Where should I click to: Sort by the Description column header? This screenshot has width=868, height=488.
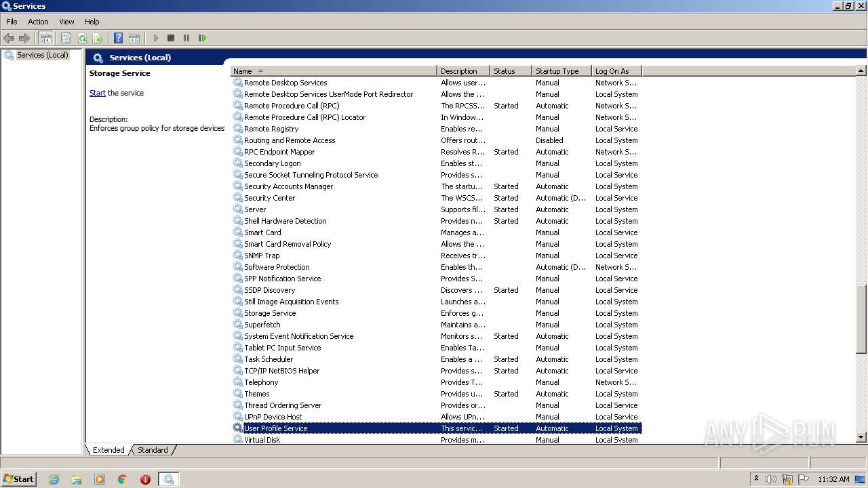click(x=464, y=70)
